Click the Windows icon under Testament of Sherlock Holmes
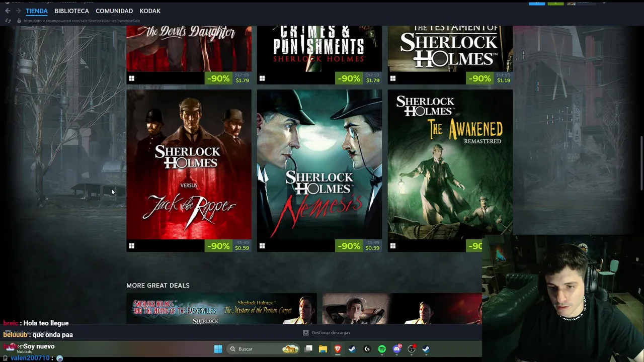This screenshot has width=644, height=362. point(393,78)
